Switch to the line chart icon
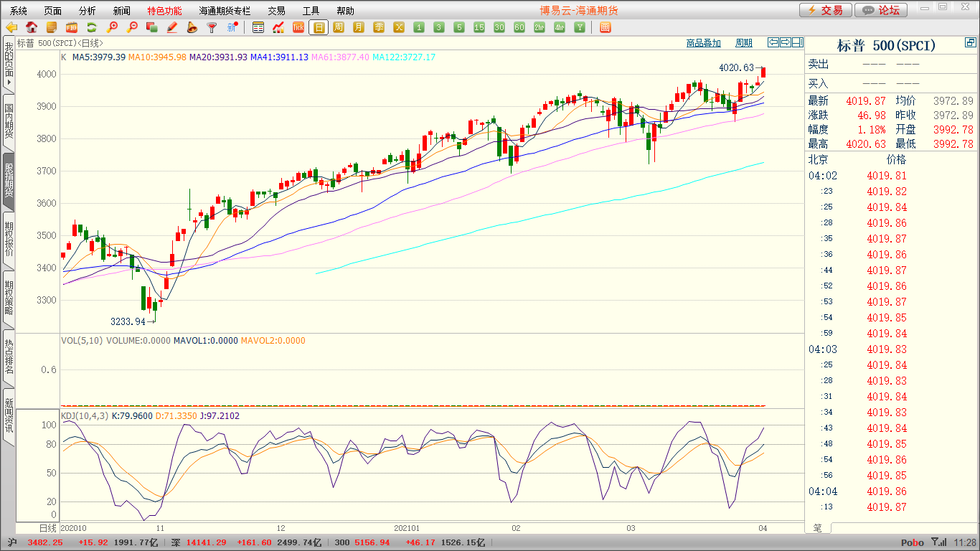Image resolution: width=980 pixels, height=551 pixels. point(278,27)
